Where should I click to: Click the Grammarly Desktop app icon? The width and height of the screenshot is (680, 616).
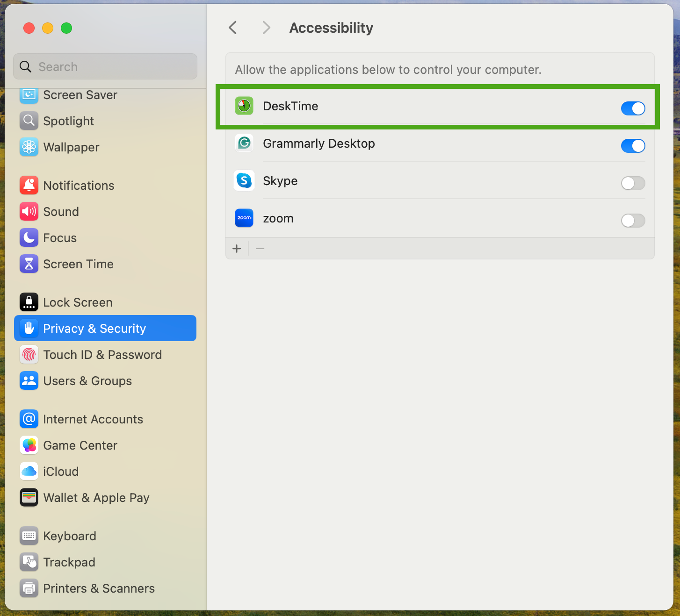[x=244, y=143]
